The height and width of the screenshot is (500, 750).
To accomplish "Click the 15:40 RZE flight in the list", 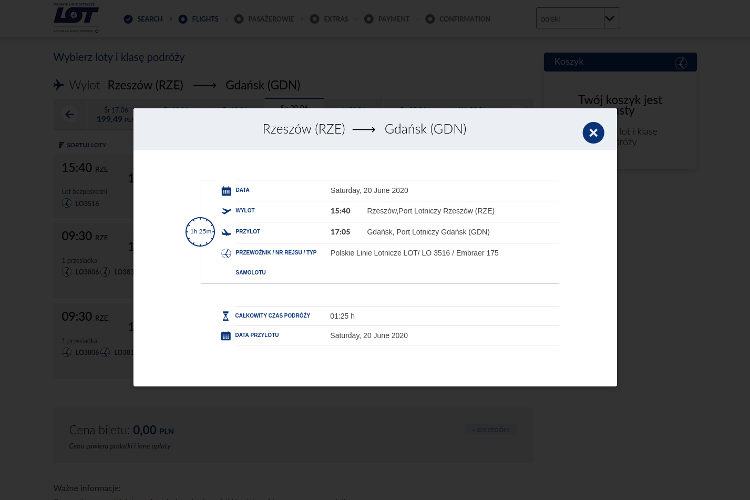I will [85, 168].
